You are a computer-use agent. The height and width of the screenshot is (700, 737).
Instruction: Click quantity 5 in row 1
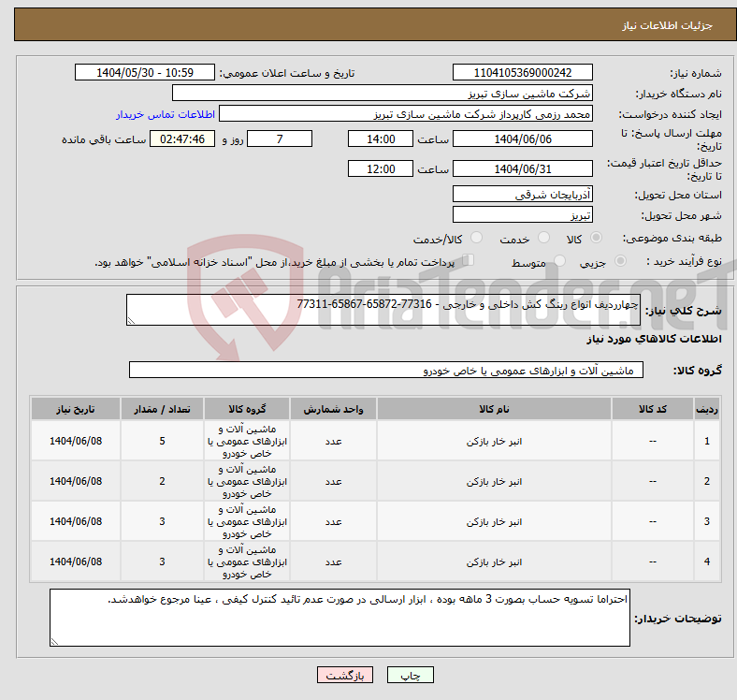point(162,442)
